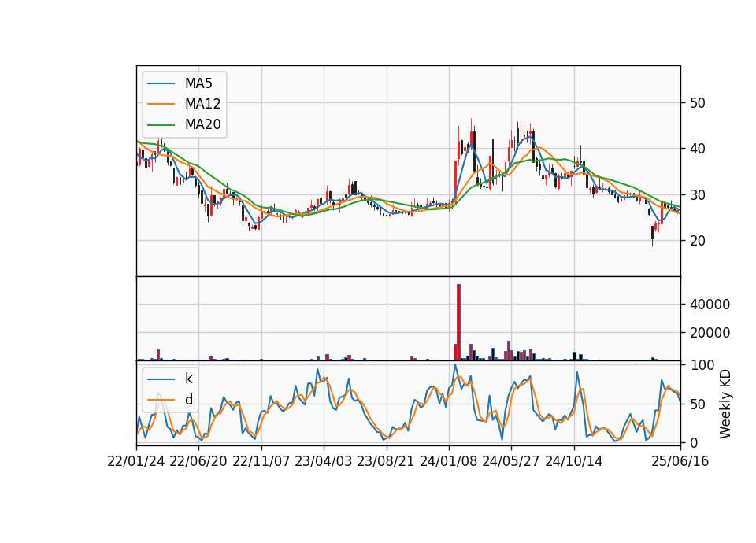Screen dimensions: 756x543
Task: Click the KD axis label 0
Action: pyautogui.click(x=695, y=443)
